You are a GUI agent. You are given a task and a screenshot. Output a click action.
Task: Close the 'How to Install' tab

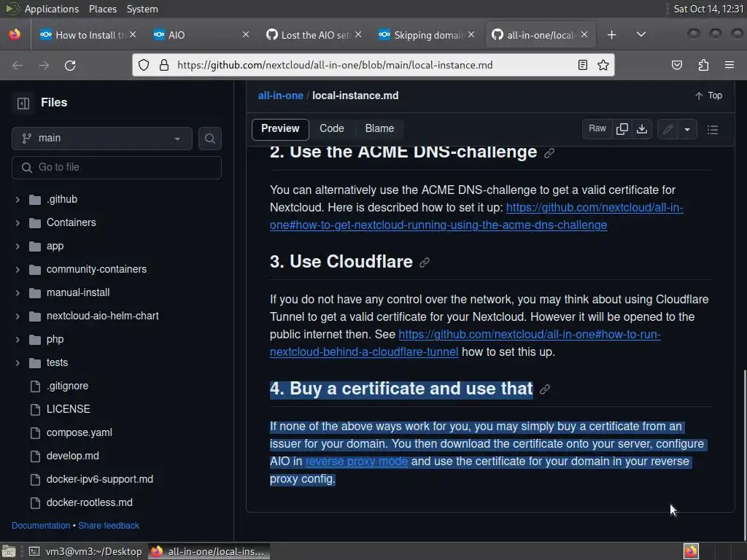click(x=133, y=34)
